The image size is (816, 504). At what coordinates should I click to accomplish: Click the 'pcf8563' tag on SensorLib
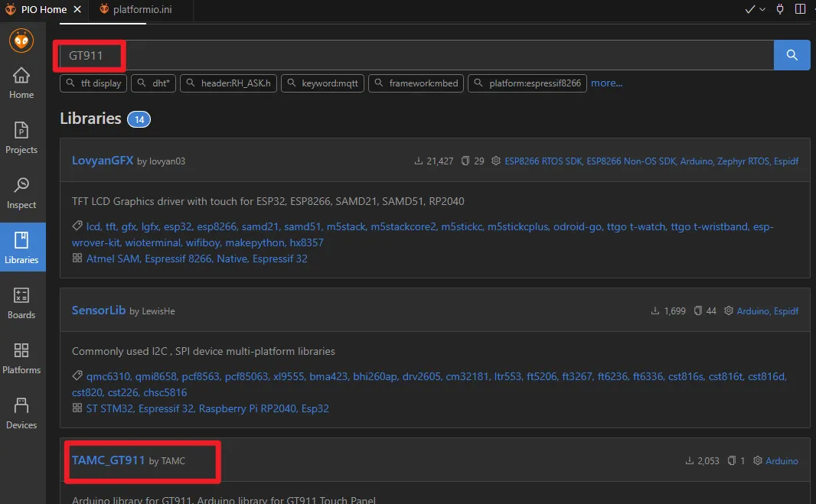(x=201, y=376)
